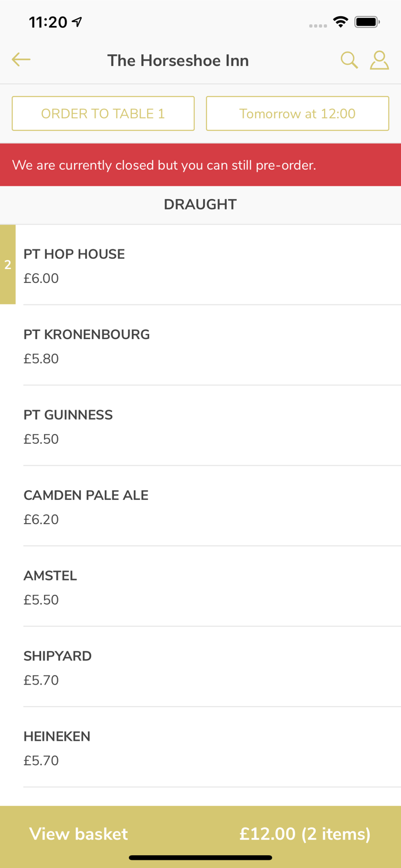Open the account profile icon
The image size is (401, 868).
coord(380,59)
